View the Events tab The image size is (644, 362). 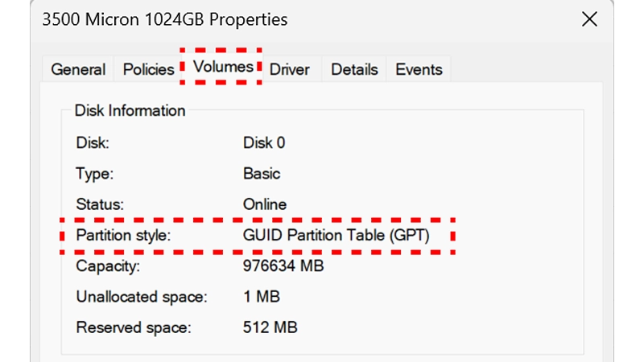[419, 69]
